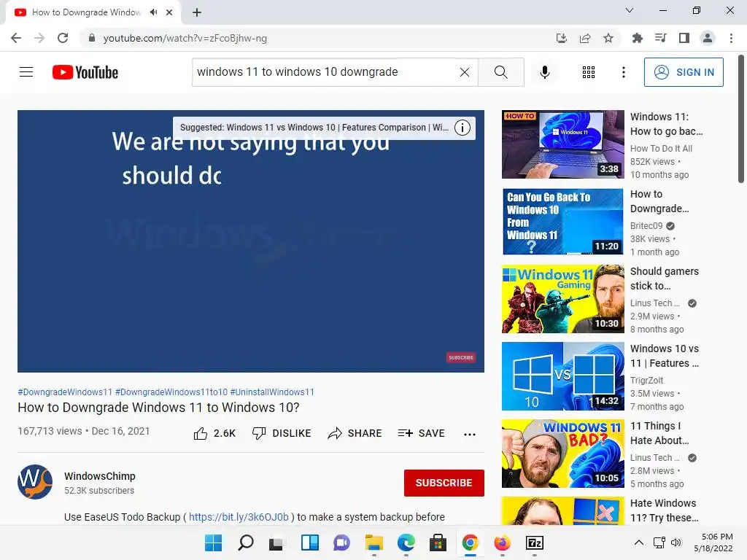The image size is (747, 560).
Task: Click the SIGN IN button
Action: tap(684, 72)
